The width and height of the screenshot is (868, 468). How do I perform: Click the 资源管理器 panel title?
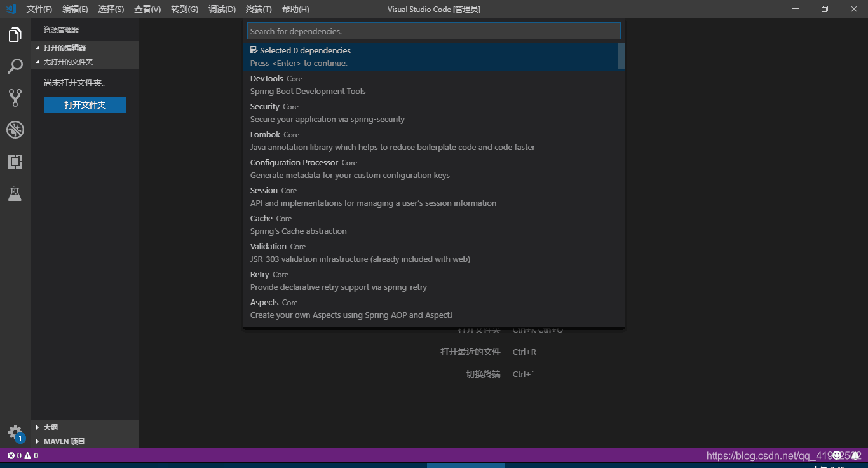(61, 30)
